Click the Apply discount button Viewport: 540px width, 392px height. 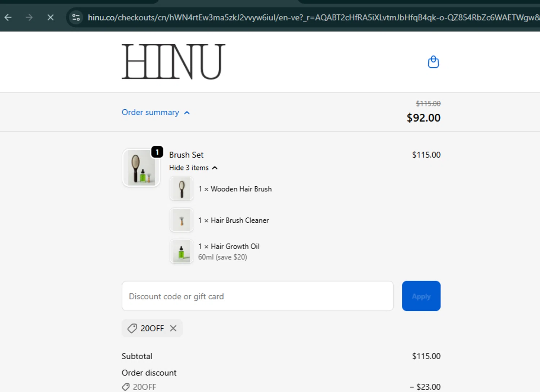(421, 296)
